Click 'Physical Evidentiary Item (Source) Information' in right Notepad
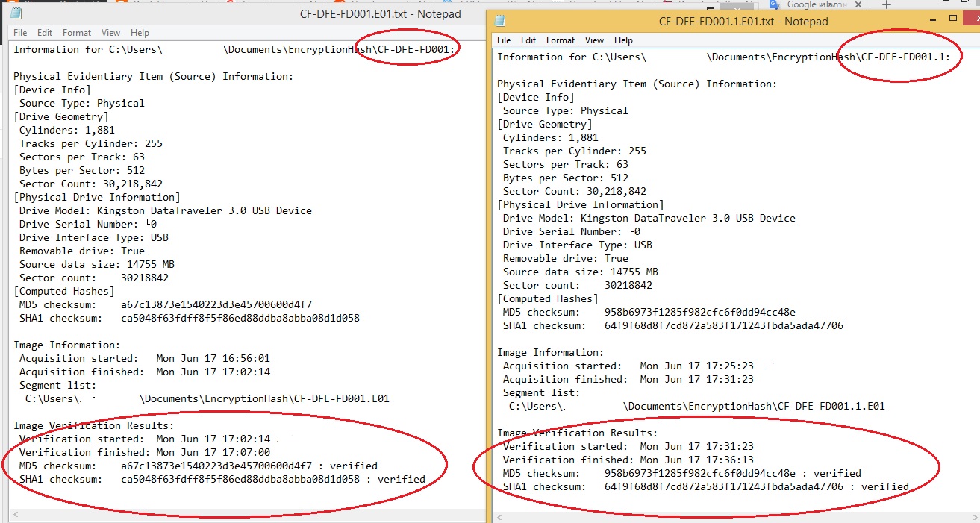The height and width of the screenshot is (523, 980). tap(637, 84)
